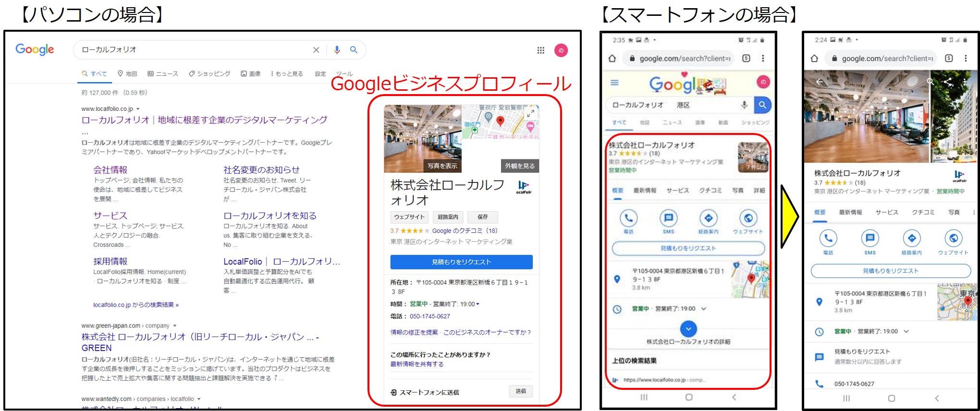Tap blue expand details circle button

pos(688,329)
